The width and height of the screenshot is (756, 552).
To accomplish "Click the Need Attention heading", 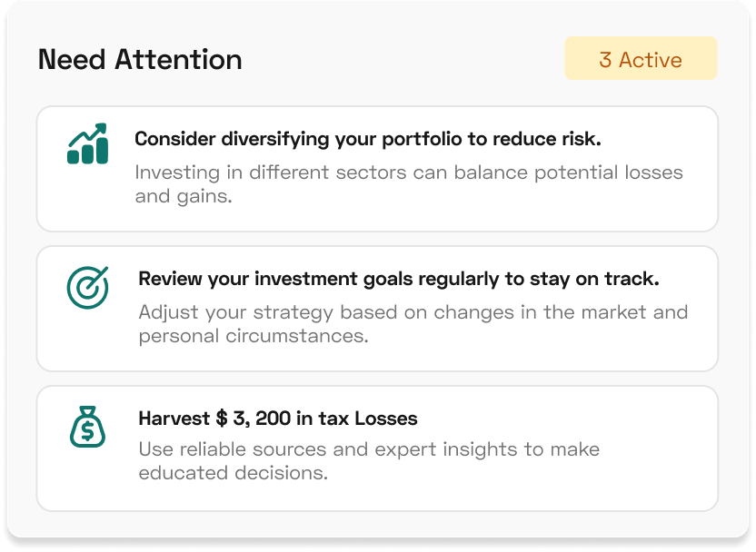I will click(140, 60).
